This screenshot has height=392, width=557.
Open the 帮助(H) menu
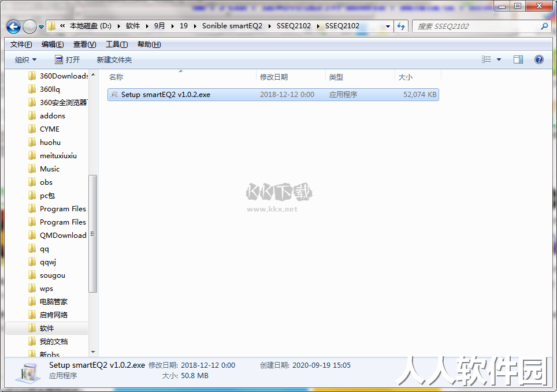pyautogui.click(x=149, y=44)
